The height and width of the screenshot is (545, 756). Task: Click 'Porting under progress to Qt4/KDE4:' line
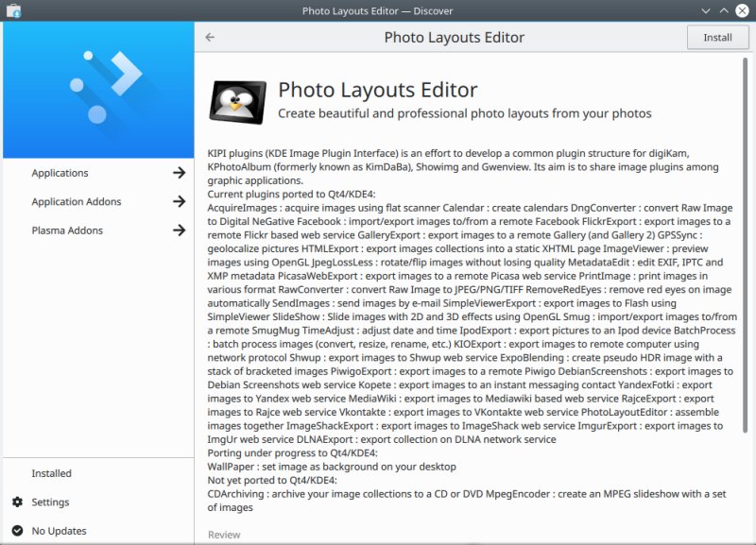pyautogui.click(x=292, y=453)
